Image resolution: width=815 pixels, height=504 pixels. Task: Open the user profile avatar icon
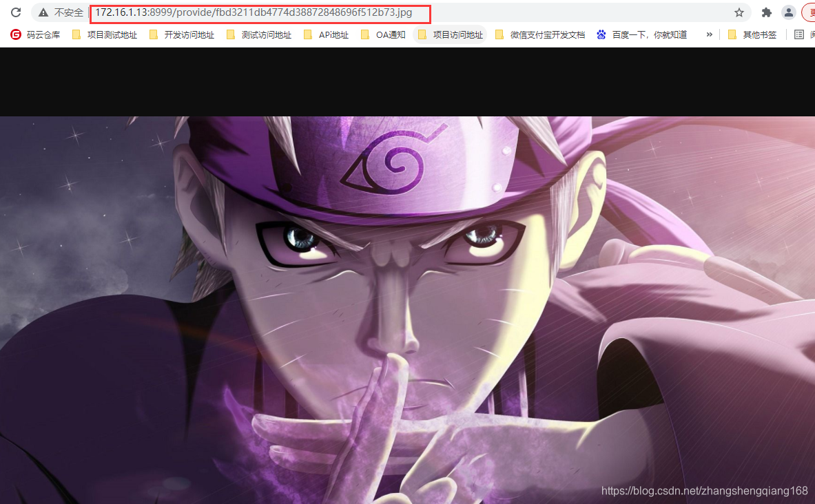[x=789, y=12]
